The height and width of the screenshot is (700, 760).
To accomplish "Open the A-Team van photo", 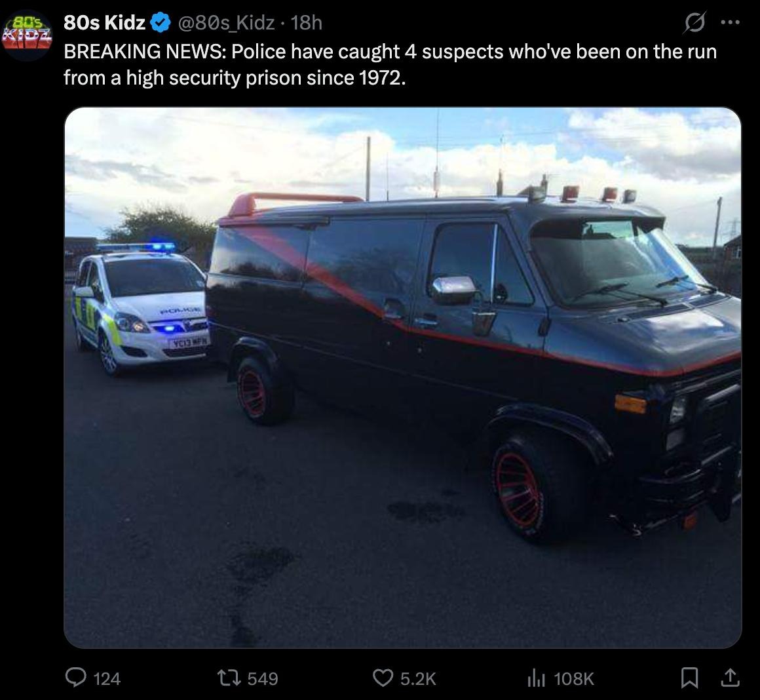I will (403, 378).
